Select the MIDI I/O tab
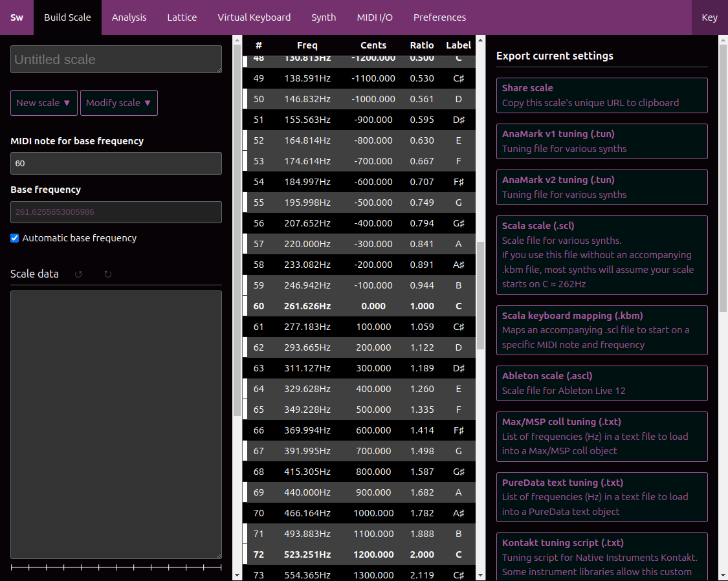Screen dimensions: 728x581 (375, 17)
